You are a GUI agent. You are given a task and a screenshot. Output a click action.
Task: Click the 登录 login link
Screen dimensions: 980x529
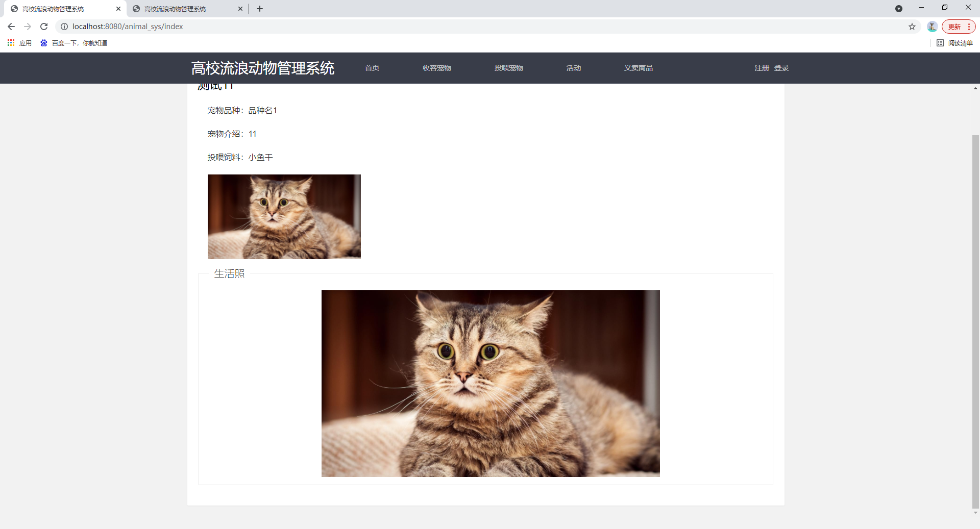pos(781,68)
